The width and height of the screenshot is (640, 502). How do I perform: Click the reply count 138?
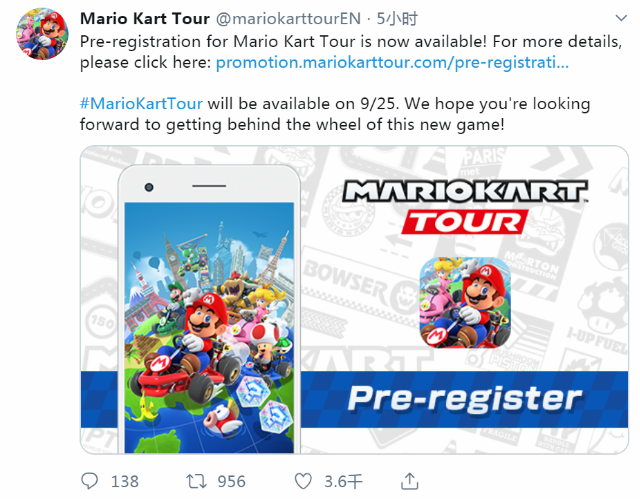point(125,482)
